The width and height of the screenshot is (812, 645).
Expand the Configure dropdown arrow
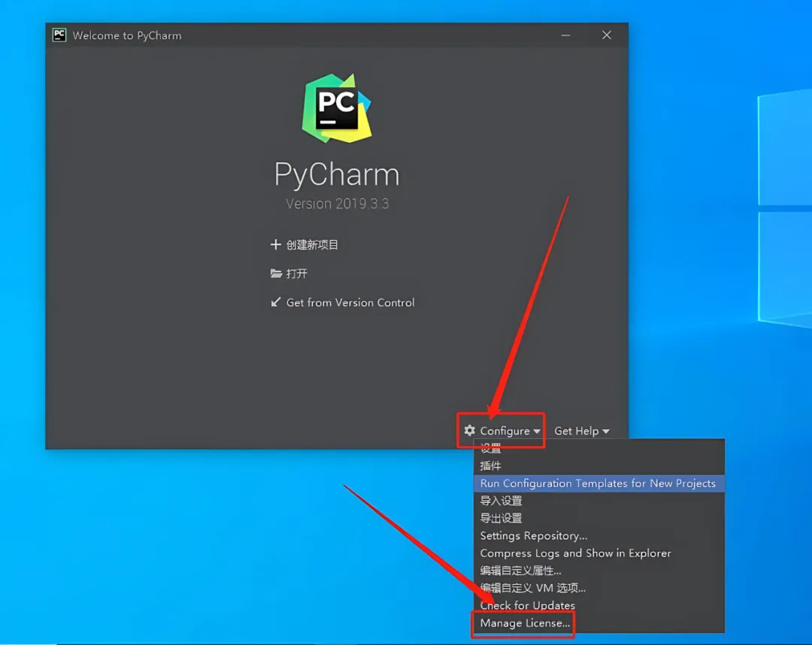537,432
